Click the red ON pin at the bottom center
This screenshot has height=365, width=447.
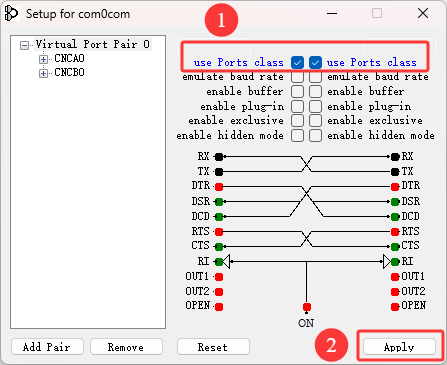tap(307, 307)
